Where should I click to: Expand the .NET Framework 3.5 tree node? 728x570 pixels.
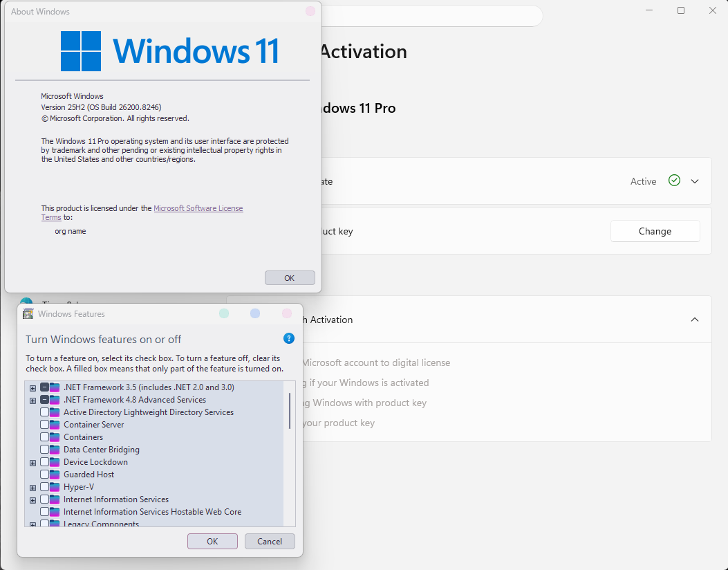(x=32, y=388)
